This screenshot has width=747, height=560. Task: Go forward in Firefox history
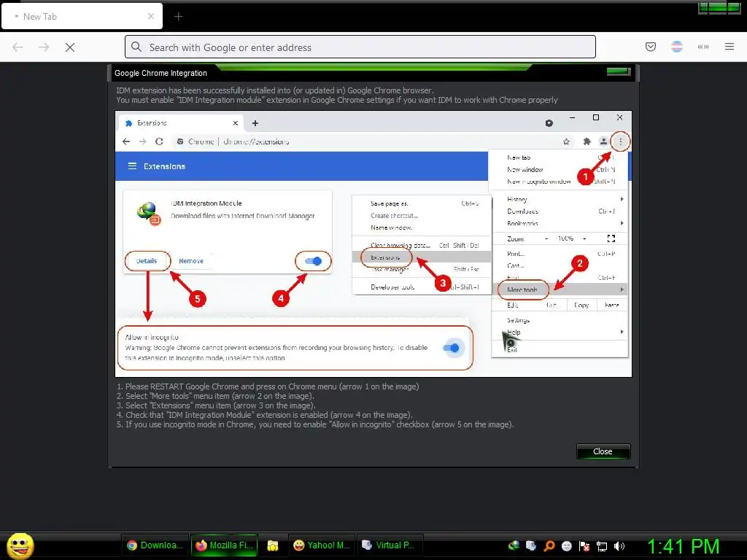pyautogui.click(x=44, y=47)
